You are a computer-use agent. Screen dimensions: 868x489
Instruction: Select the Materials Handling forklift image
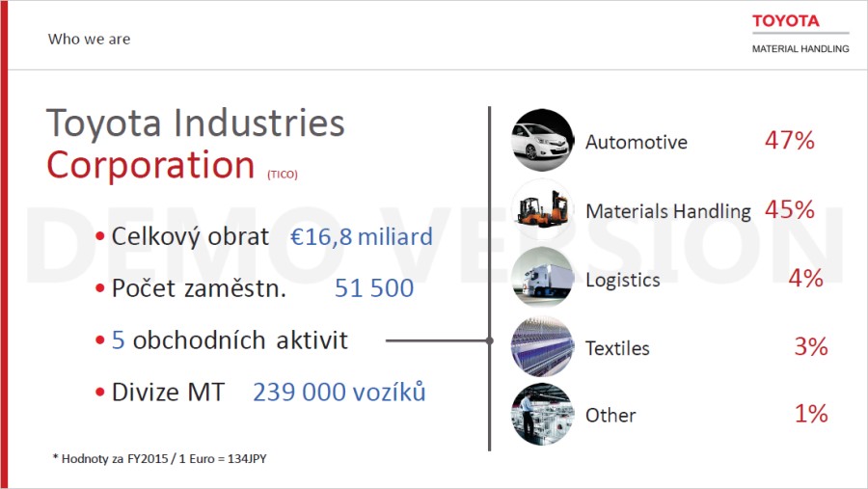pos(542,209)
